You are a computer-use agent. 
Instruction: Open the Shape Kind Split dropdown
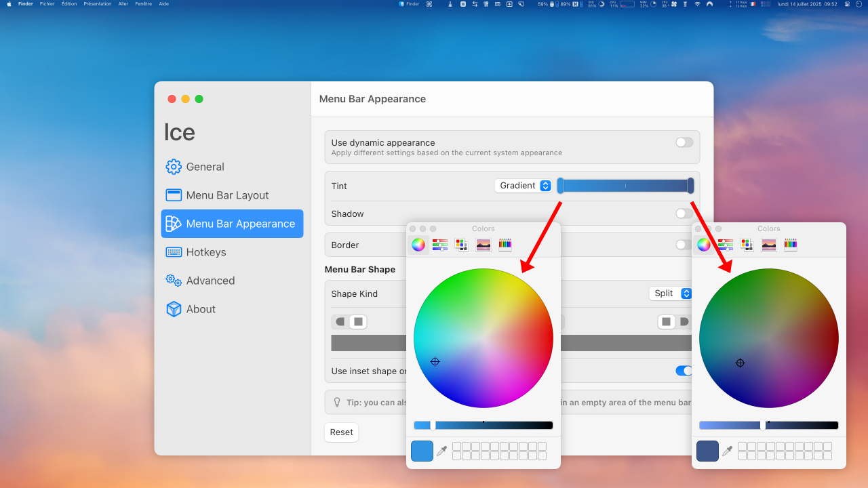[x=670, y=293]
